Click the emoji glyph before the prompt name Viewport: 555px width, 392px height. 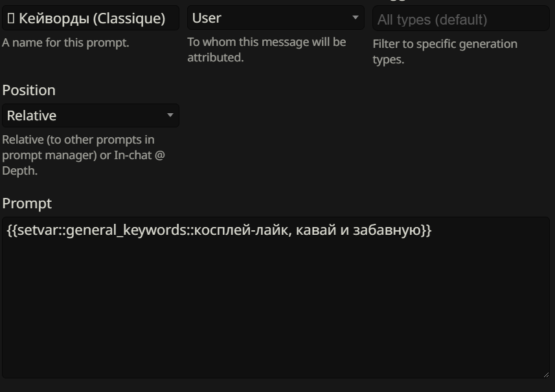tap(10, 18)
